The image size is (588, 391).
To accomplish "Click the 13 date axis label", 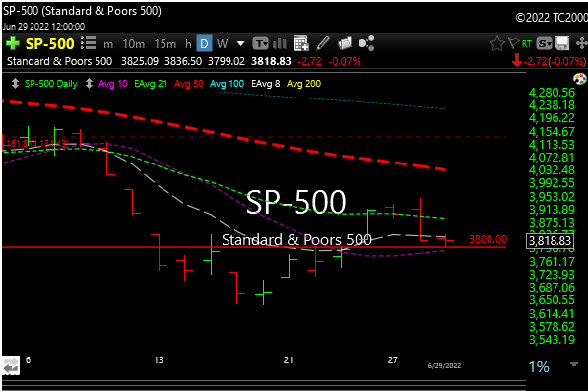I will click(159, 360).
